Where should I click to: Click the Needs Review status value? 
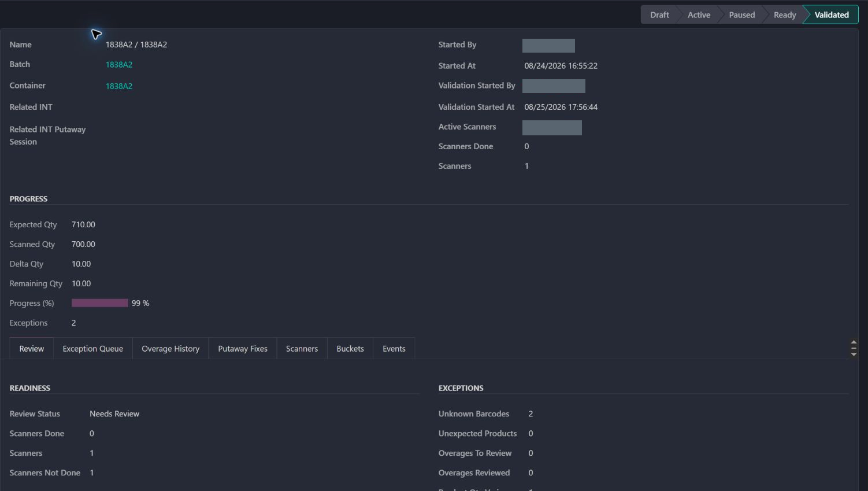(x=114, y=414)
